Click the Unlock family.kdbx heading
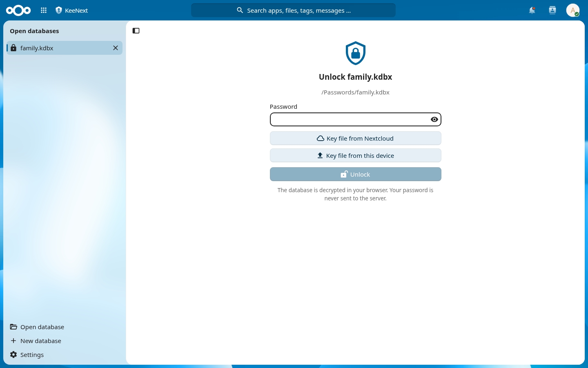Screen dimensions: 588x368 click(x=356, y=77)
